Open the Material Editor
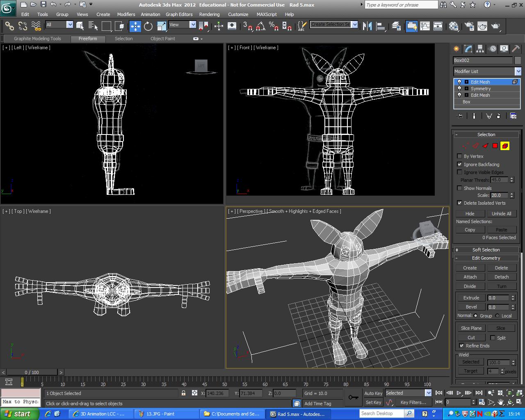Screen dimensions: 525x420 (454, 26)
